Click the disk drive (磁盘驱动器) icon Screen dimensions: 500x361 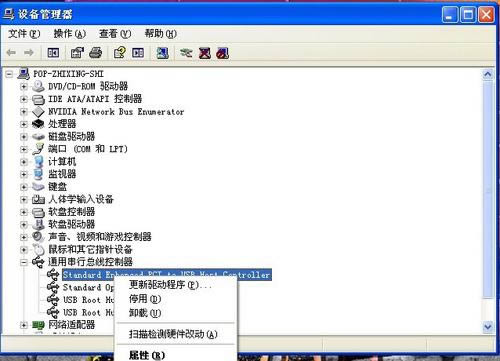pyautogui.click(x=38, y=137)
